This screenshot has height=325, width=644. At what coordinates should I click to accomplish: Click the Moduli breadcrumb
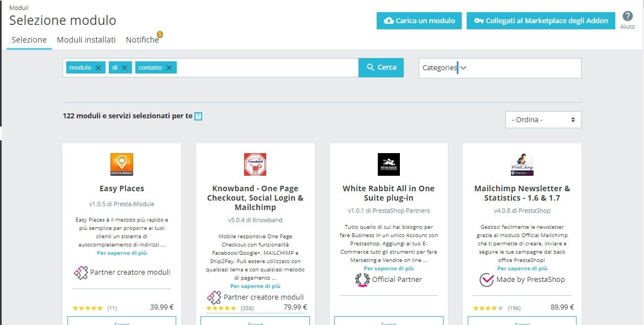click(19, 8)
